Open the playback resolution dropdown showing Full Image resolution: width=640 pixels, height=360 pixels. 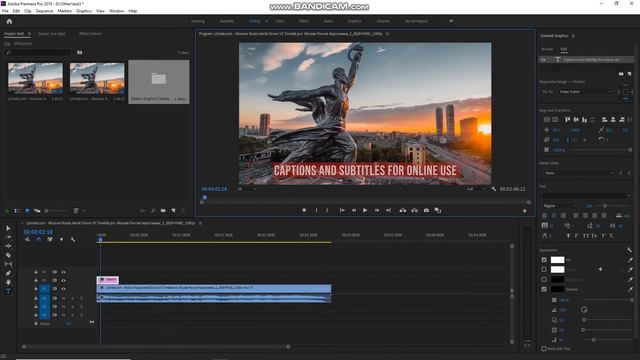click(476, 189)
